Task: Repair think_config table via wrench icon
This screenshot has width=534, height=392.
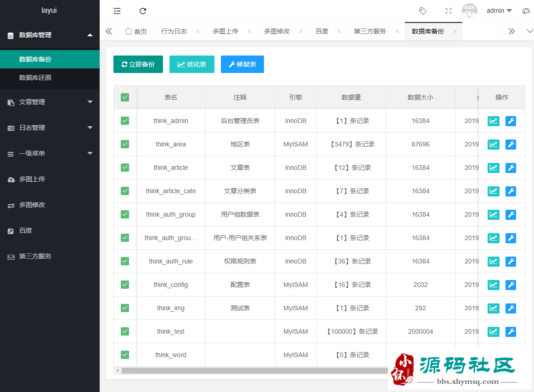Action: [x=511, y=285]
